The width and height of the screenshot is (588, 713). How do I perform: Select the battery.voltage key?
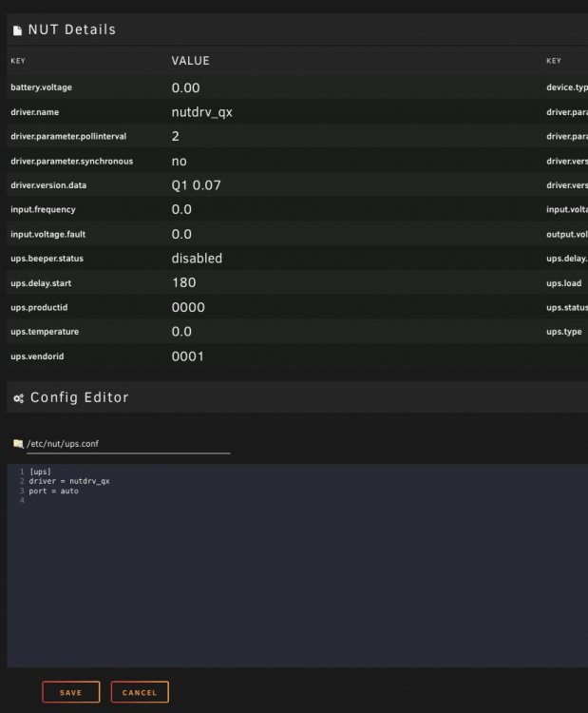click(x=42, y=87)
